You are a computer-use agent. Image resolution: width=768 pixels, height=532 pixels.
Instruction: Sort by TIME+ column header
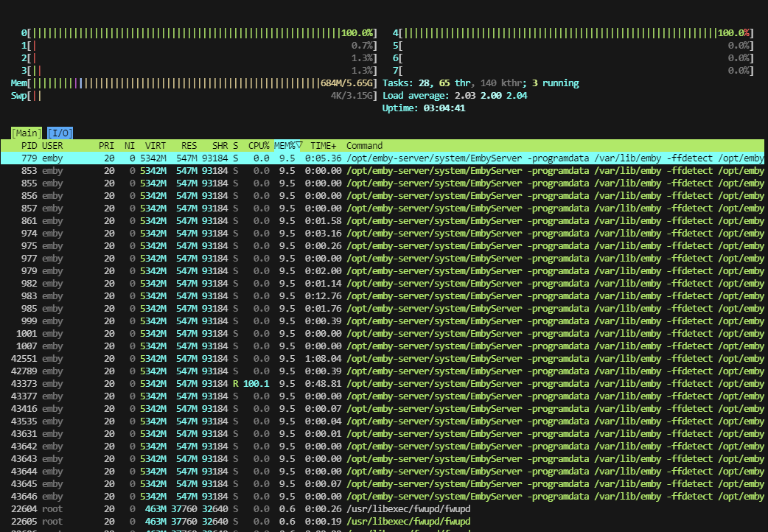[x=323, y=146]
